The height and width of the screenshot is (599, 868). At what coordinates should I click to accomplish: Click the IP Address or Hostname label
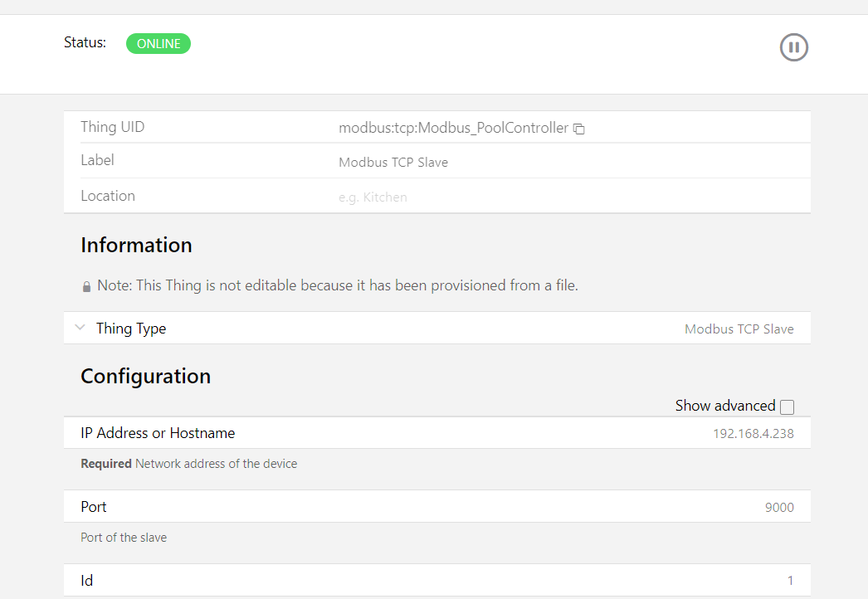tap(158, 433)
